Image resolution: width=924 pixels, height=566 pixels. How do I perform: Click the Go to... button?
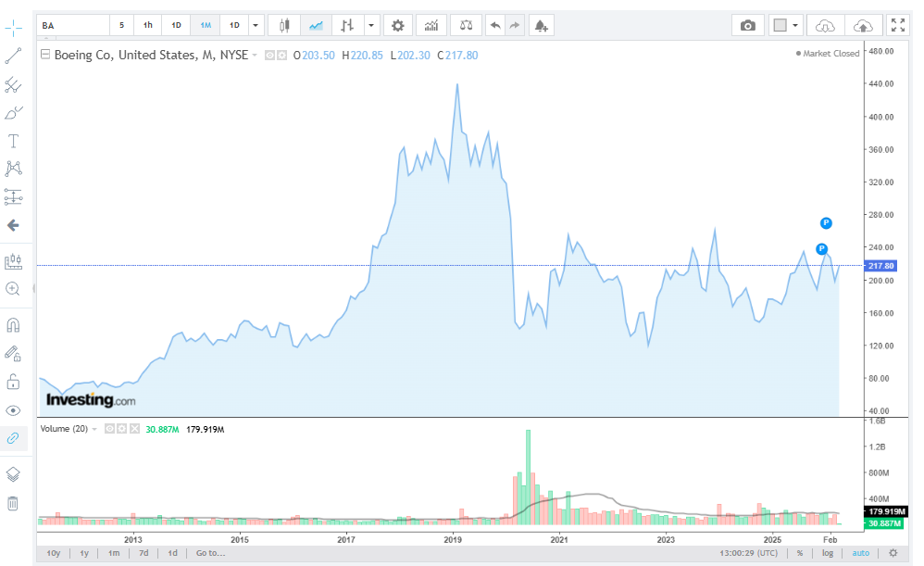point(210,553)
